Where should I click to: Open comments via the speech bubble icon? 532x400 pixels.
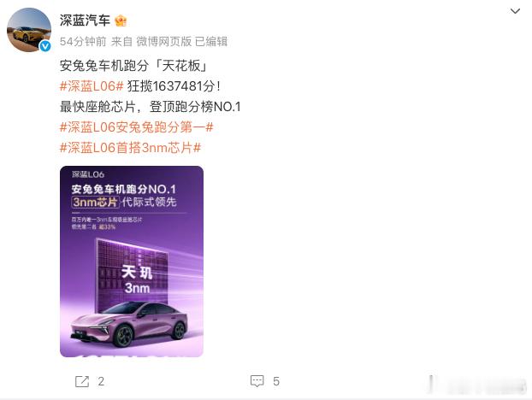(x=257, y=381)
